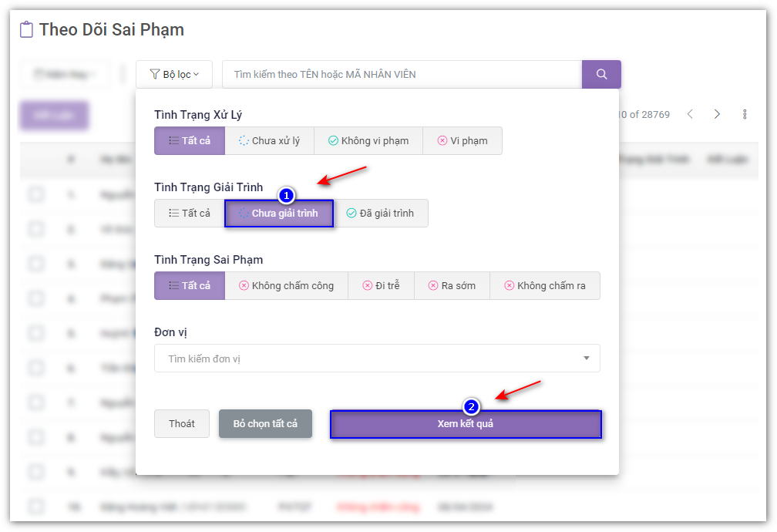Go to previous page arrow
Image resolution: width=777 pixels, height=532 pixels.
pos(690,114)
